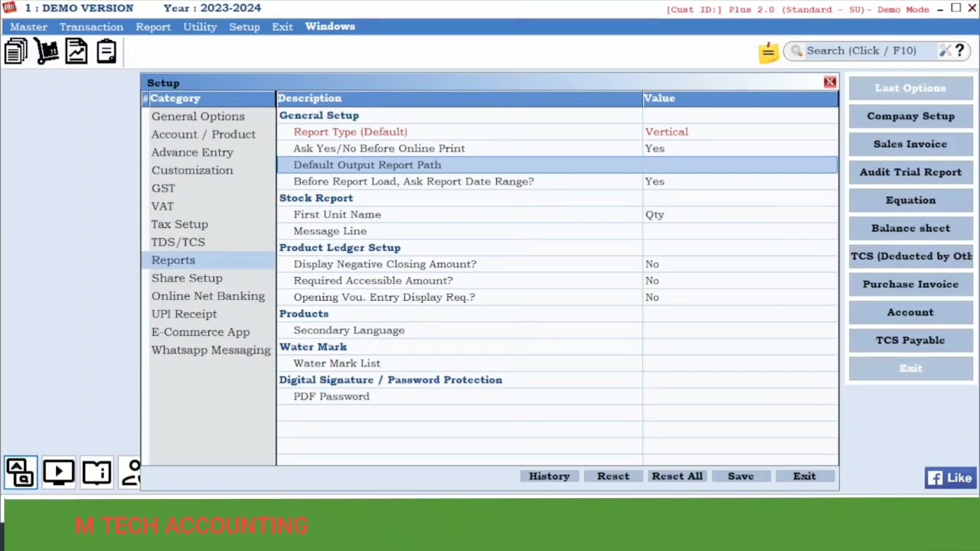
Task: Select Tax Setup category
Action: click(x=179, y=224)
